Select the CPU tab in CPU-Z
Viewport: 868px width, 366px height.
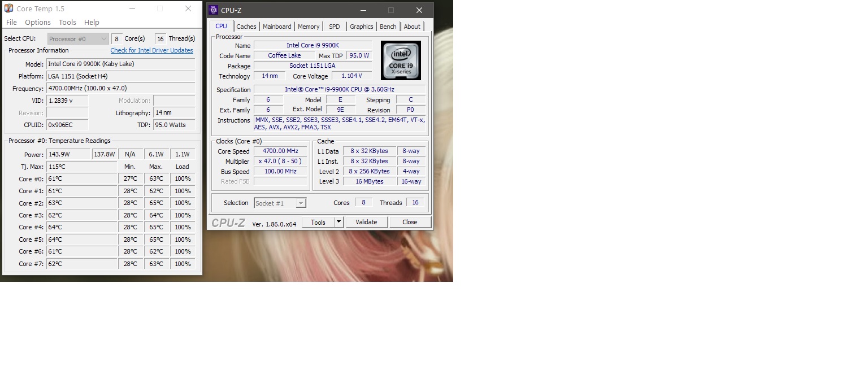click(x=221, y=27)
